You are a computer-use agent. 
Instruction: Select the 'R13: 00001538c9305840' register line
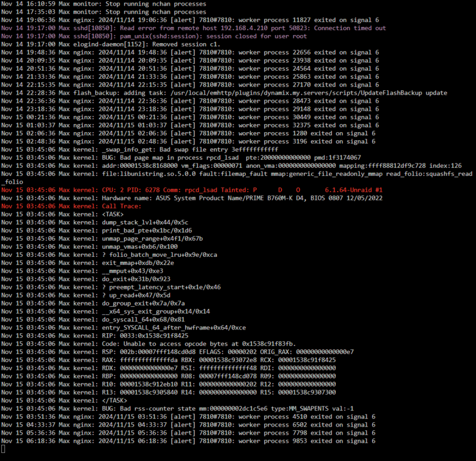click(168, 392)
